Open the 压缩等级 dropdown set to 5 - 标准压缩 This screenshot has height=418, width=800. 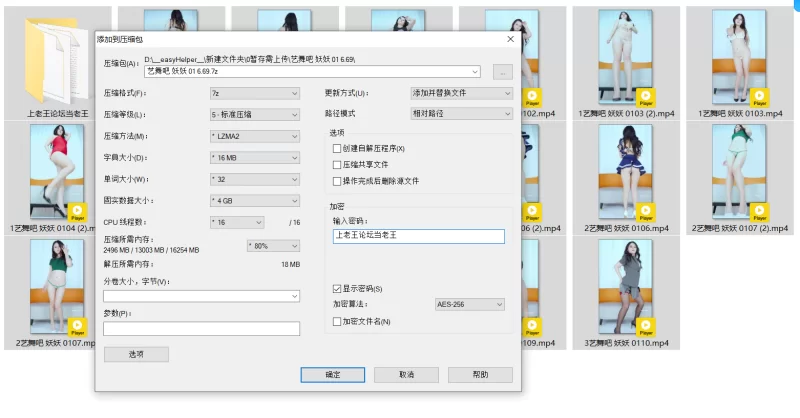pyautogui.click(x=255, y=115)
